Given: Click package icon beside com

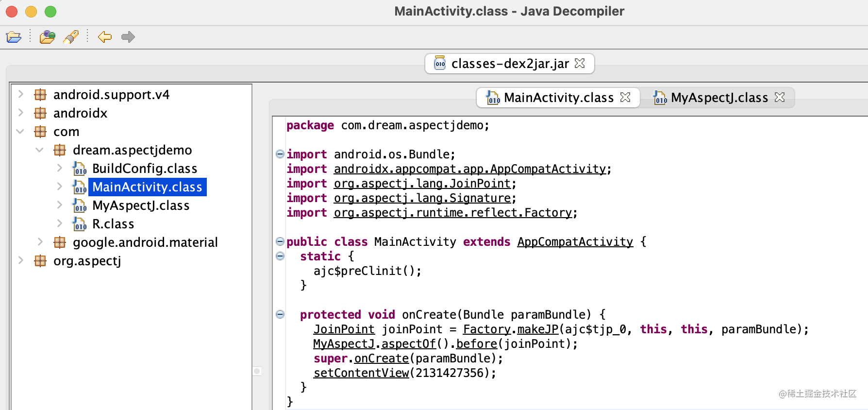Looking at the screenshot, I should pyautogui.click(x=40, y=132).
